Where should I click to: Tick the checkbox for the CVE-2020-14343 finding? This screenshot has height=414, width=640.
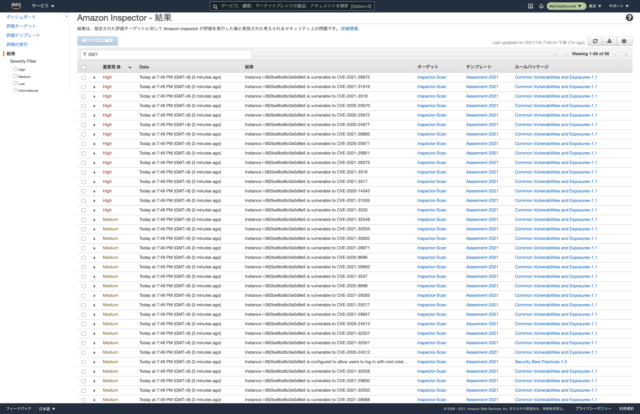coord(83,191)
